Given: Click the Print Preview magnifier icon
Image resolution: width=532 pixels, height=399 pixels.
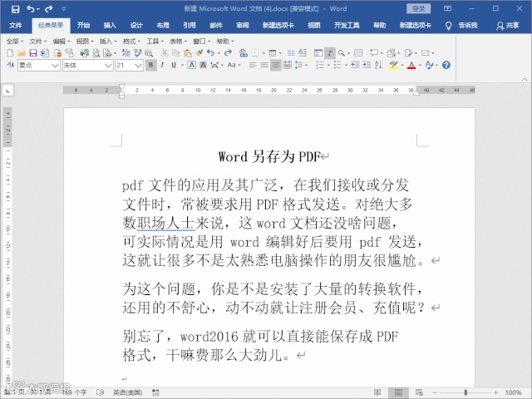Looking at the screenshot, I should pyautogui.click(x=96, y=53).
